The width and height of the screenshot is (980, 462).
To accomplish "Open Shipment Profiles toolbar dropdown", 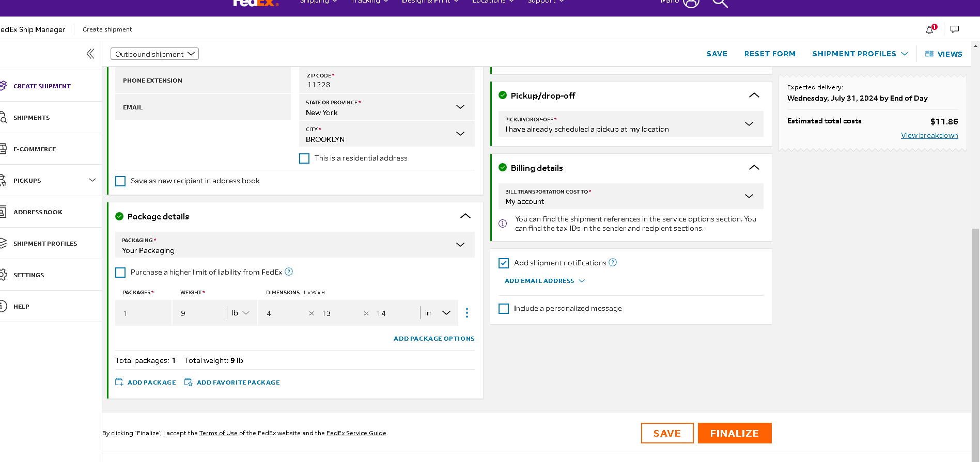I will 860,54.
